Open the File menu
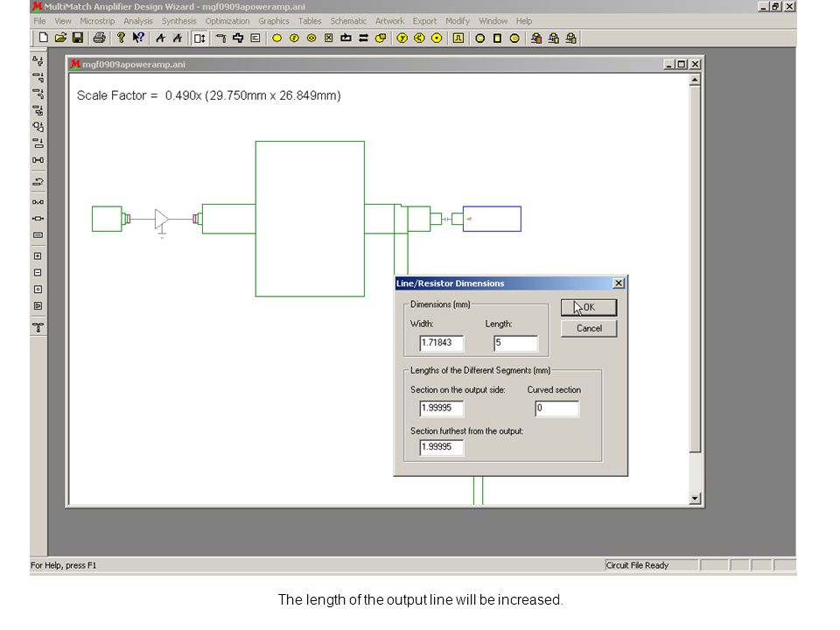This screenshot has width=840, height=630. (x=39, y=21)
